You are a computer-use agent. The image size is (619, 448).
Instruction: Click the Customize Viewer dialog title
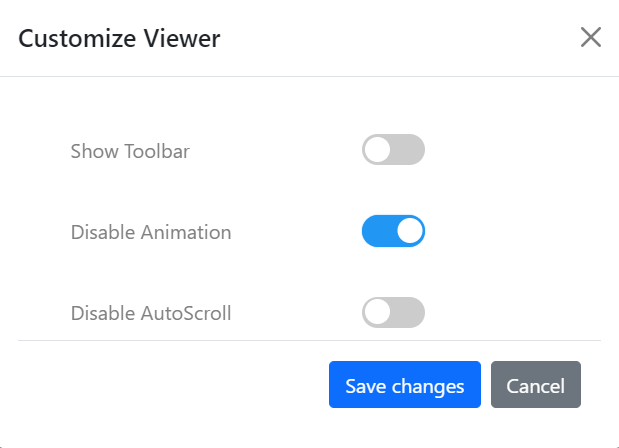tap(119, 39)
